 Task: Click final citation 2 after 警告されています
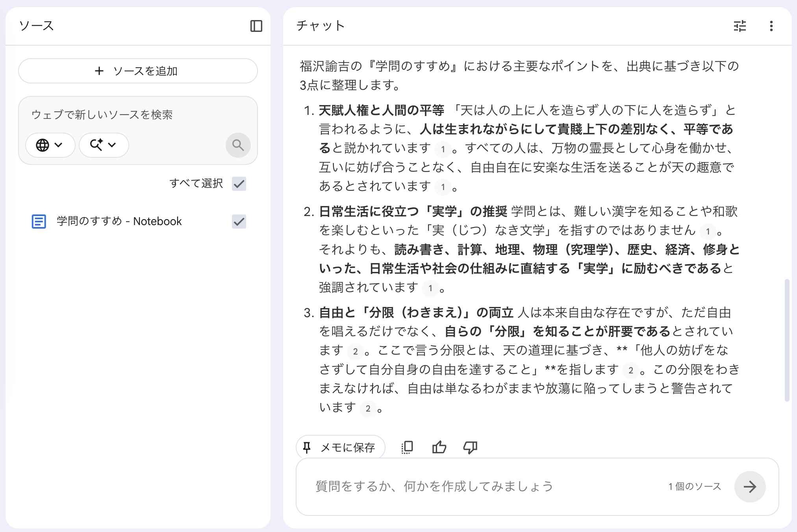[368, 408]
